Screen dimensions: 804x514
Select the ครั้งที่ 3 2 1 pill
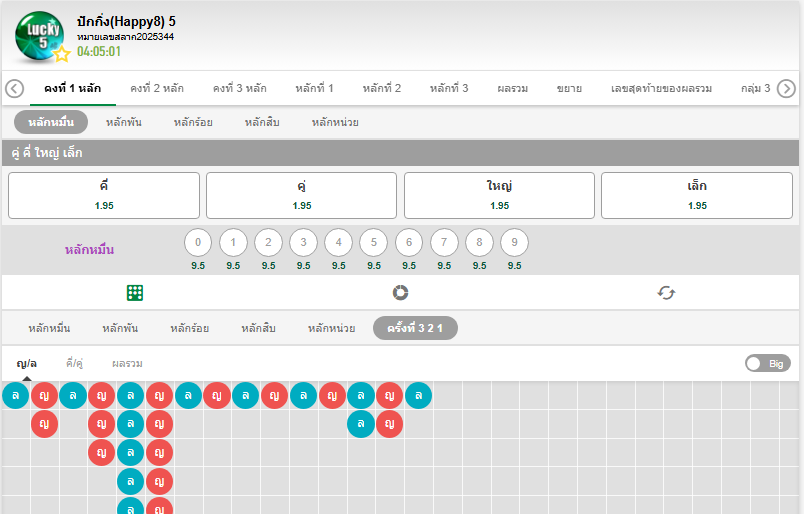(415, 328)
